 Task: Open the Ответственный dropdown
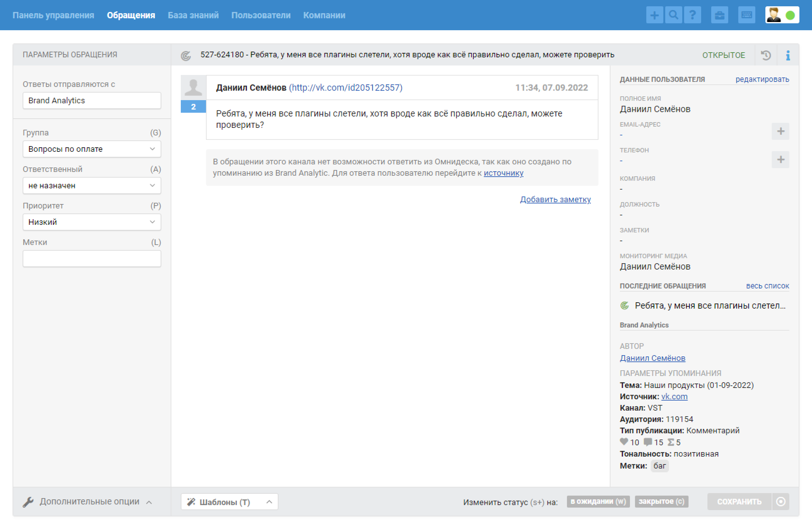pos(92,185)
